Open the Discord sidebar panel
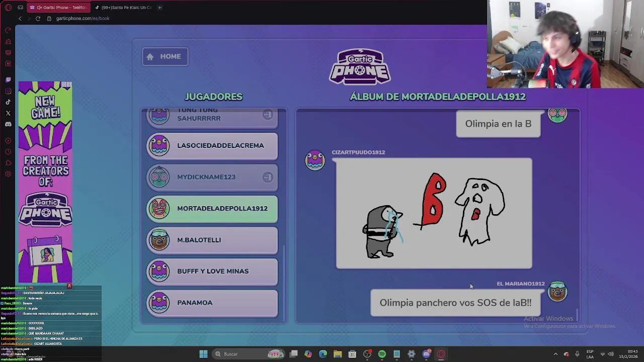644x362 pixels. [x=8, y=124]
